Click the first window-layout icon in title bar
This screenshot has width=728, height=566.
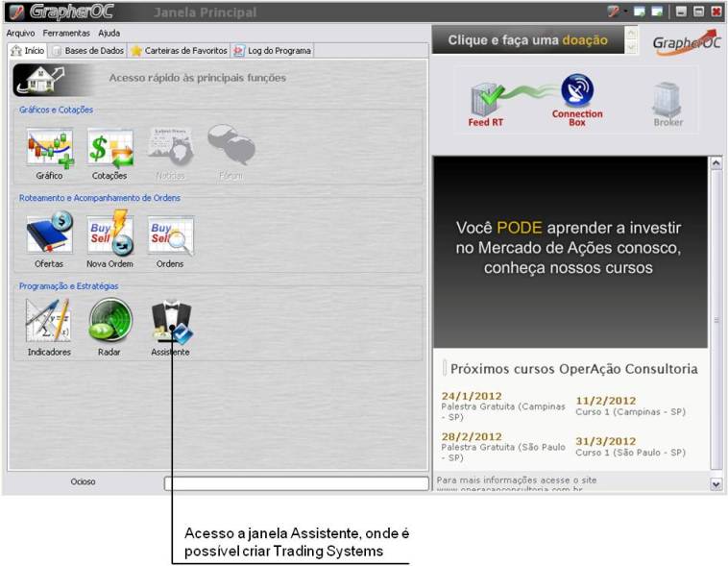pos(640,12)
